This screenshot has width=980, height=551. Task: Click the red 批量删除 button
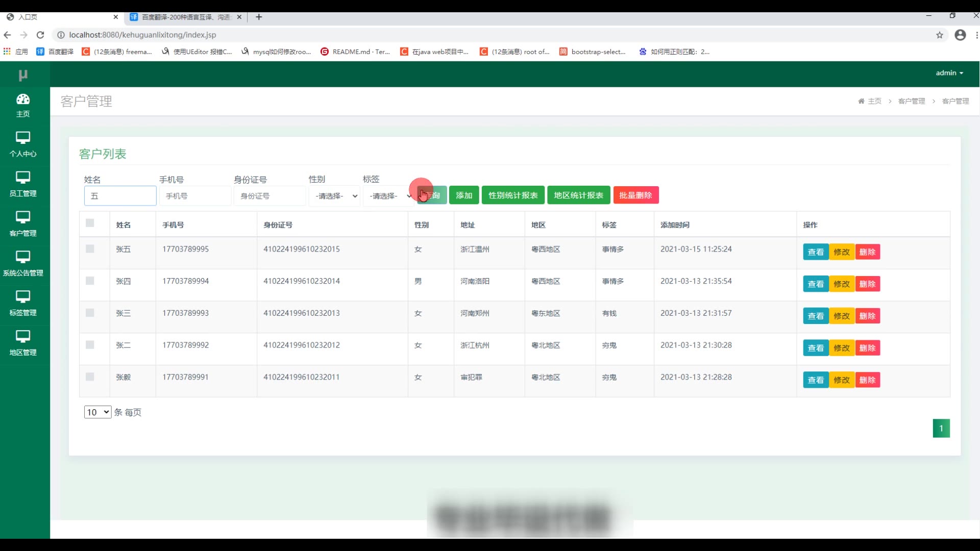pyautogui.click(x=635, y=195)
